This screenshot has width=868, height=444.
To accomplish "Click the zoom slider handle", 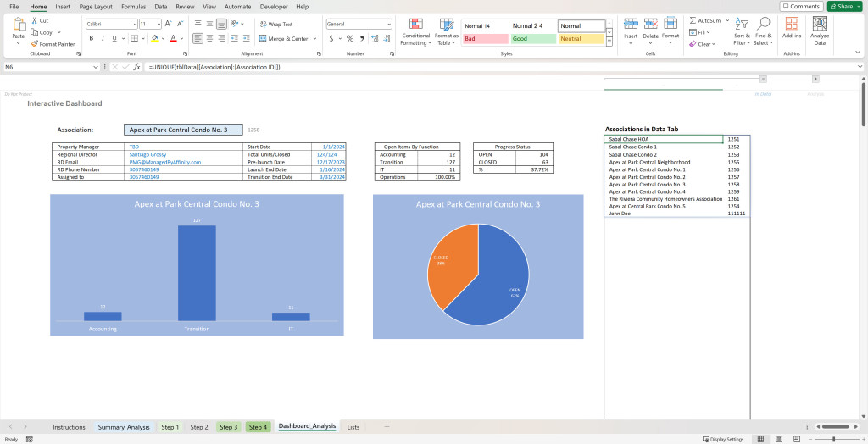I will click(834, 439).
